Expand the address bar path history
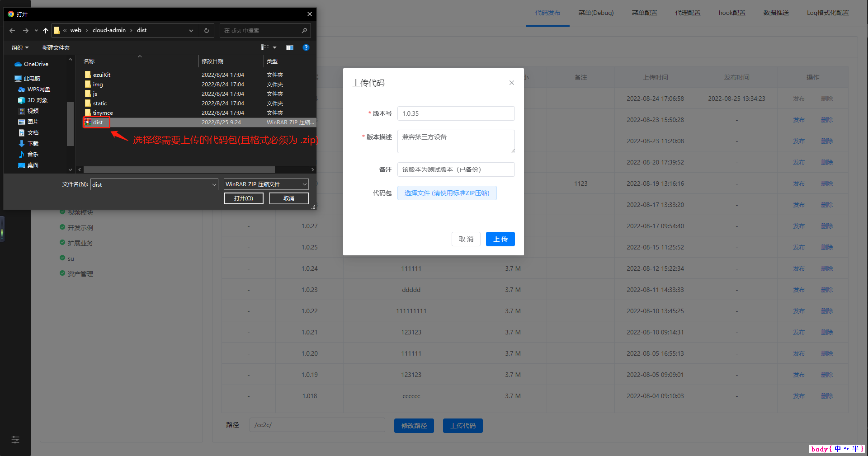868x456 pixels. coord(191,31)
